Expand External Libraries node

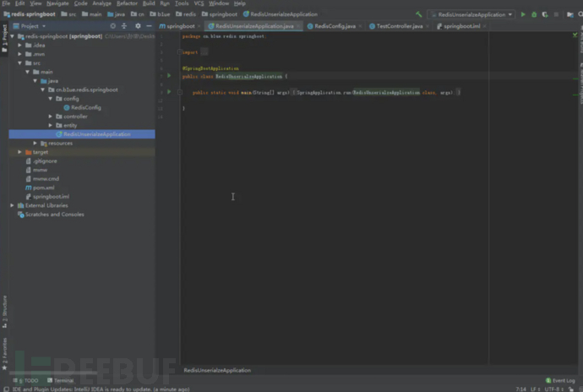pos(14,205)
